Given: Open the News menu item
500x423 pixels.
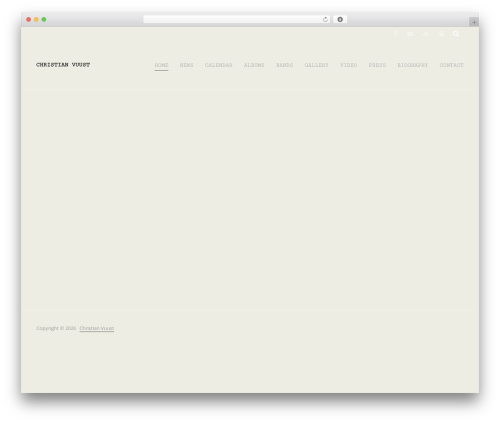Looking at the screenshot, I should coord(186,65).
